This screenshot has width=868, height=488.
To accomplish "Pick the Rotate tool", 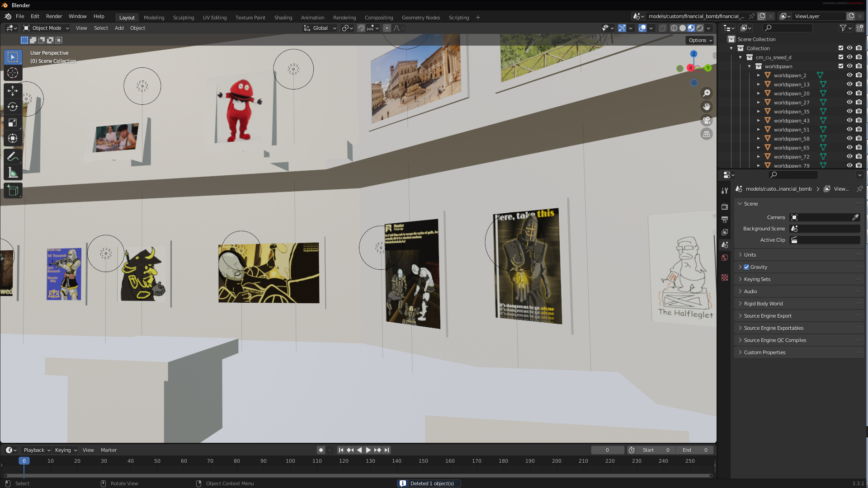I will 13,107.
